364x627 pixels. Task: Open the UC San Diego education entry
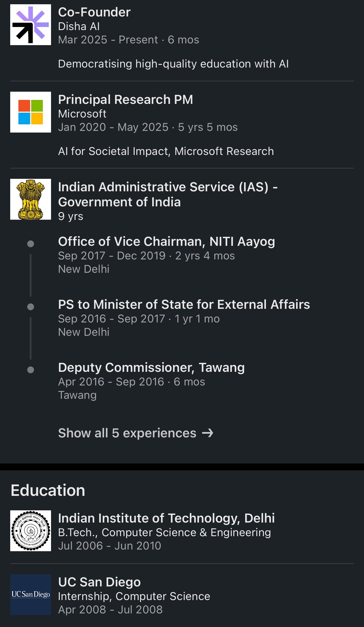(99, 582)
